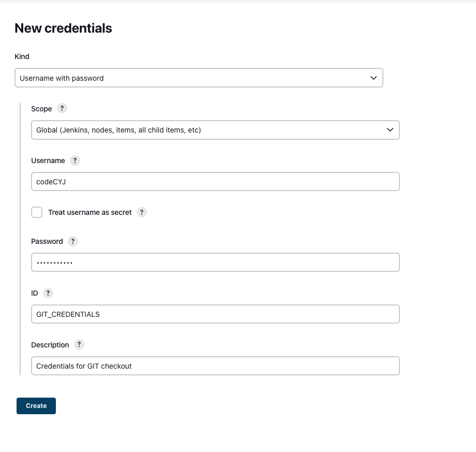
Task: Enable the Treat username as secret checkbox
Action: click(x=37, y=212)
